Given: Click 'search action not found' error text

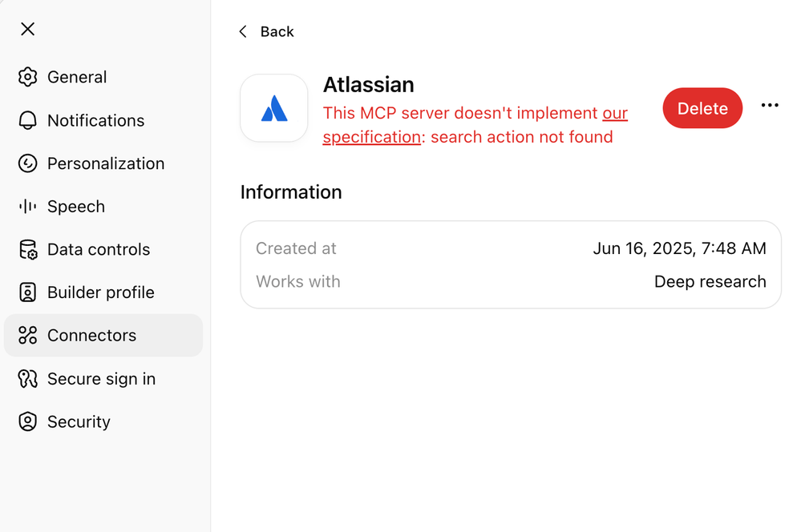Looking at the screenshot, I should click(521, 137).
